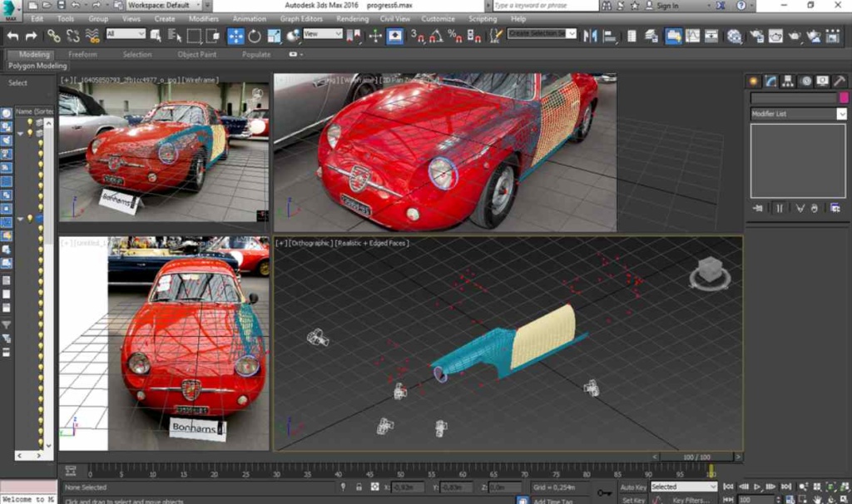Open the selection filter dropdown showing All
Image resolution: width=852 pixels, height=504 pixels.
click(125, 35)
